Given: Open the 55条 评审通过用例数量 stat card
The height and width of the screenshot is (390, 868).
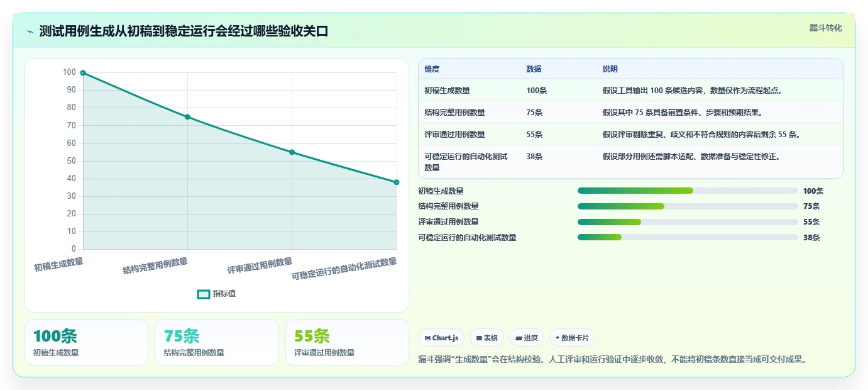Looking at the screenshot, I should click(347, 342).
